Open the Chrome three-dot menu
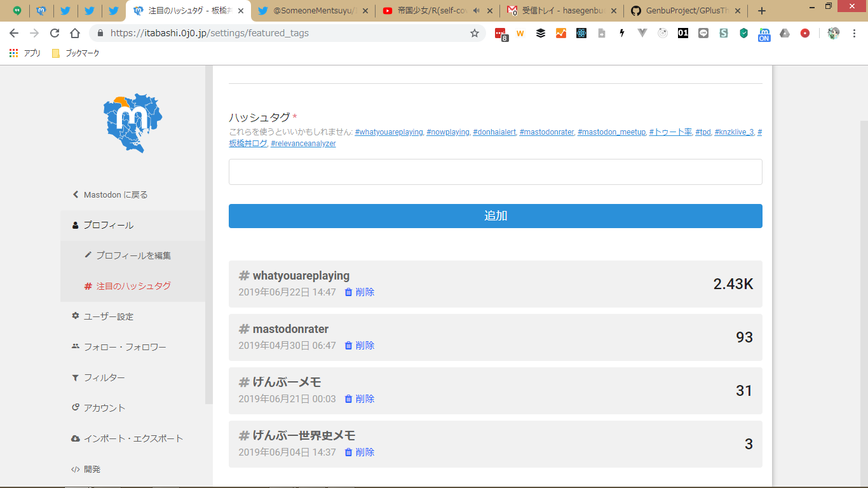 pyautogui.click(x=854, y=33)
